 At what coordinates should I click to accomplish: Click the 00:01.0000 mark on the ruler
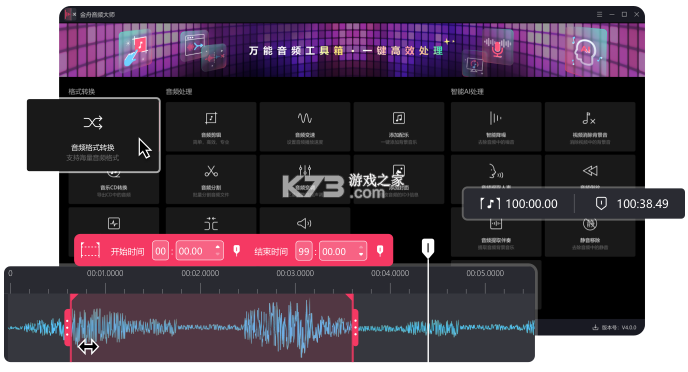tap(105, 273)
